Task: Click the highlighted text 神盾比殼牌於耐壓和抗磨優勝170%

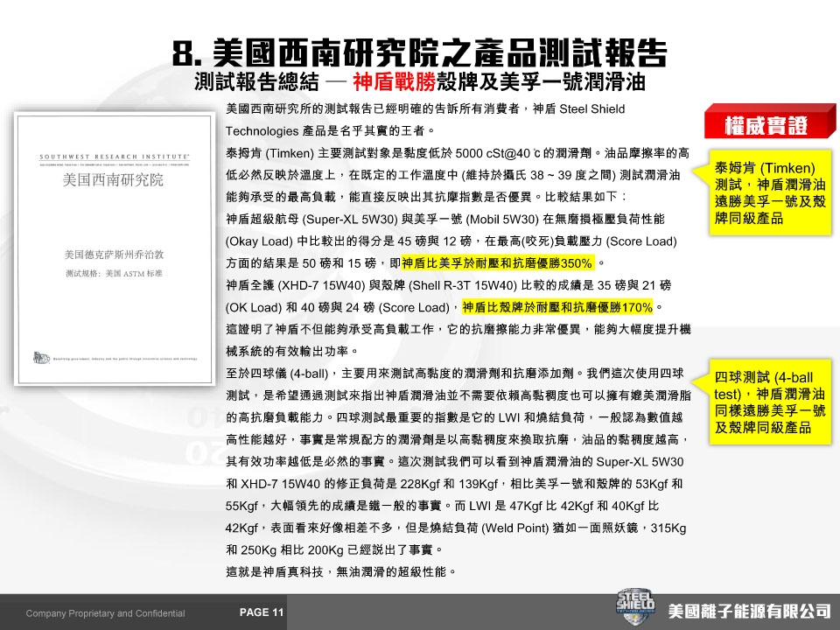Action: click(x=557, y=307)
